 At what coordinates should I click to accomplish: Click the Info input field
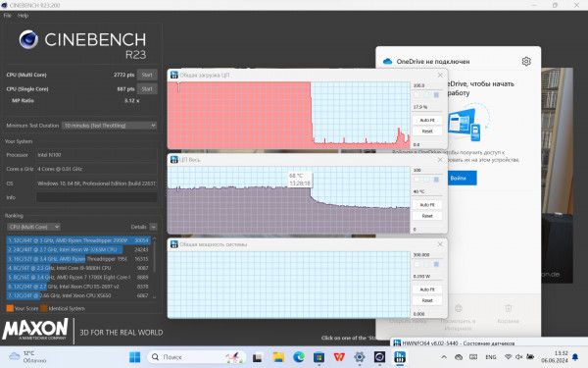click(x=97, y=197)
